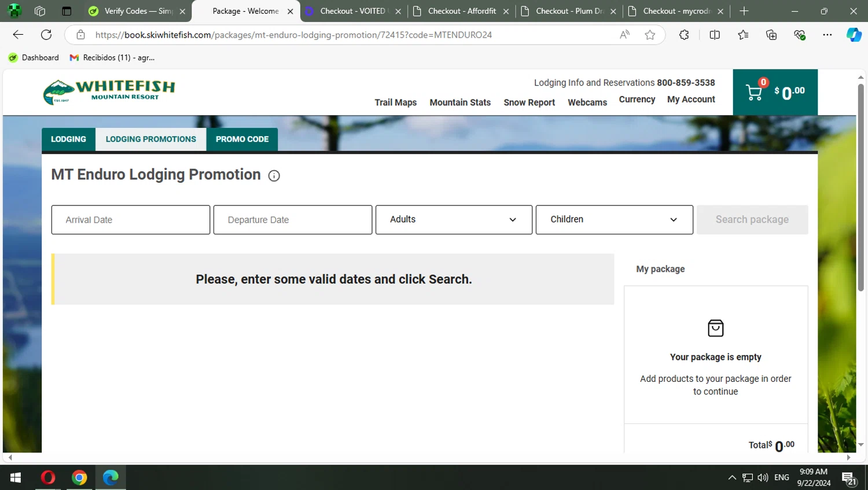The image size is (868, 490).
Task: Switch to Checkout - VOITED browser tab
Action: (x=352, y=11)
